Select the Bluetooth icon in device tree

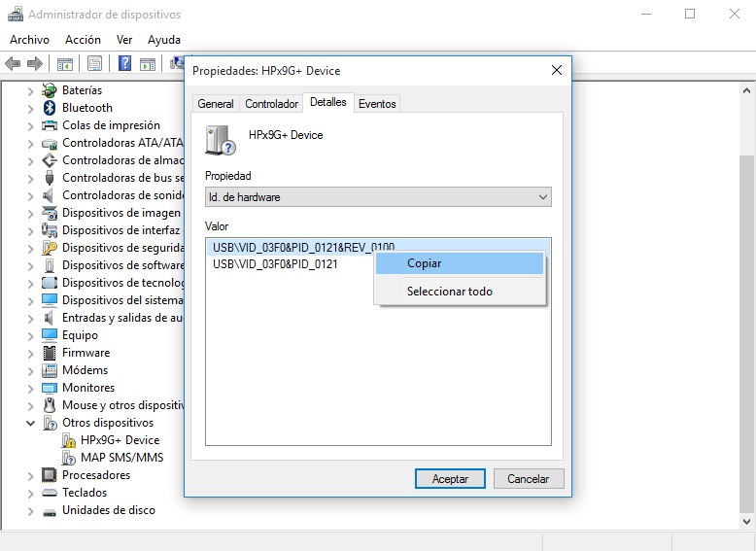pos(50,108)
